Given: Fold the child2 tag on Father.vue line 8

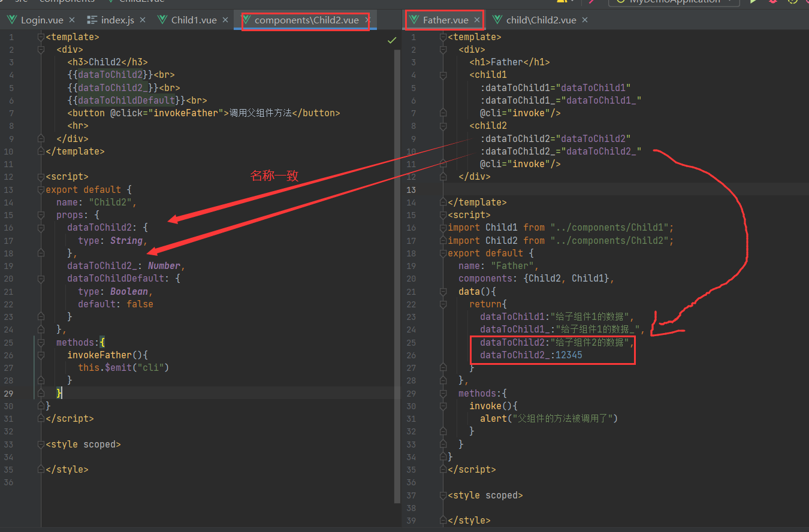Looking at the screenshot, I should (443, 126).
